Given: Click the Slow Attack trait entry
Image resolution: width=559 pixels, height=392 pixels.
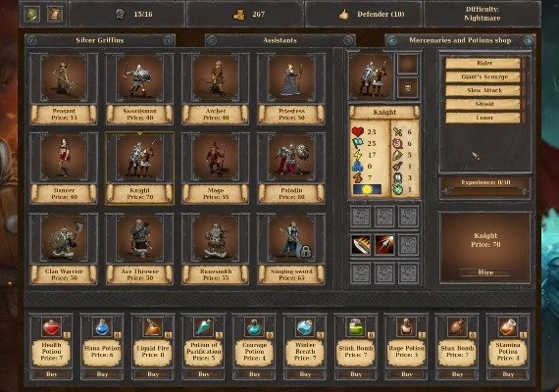Looking at the screenshot, I should [484, 90].
